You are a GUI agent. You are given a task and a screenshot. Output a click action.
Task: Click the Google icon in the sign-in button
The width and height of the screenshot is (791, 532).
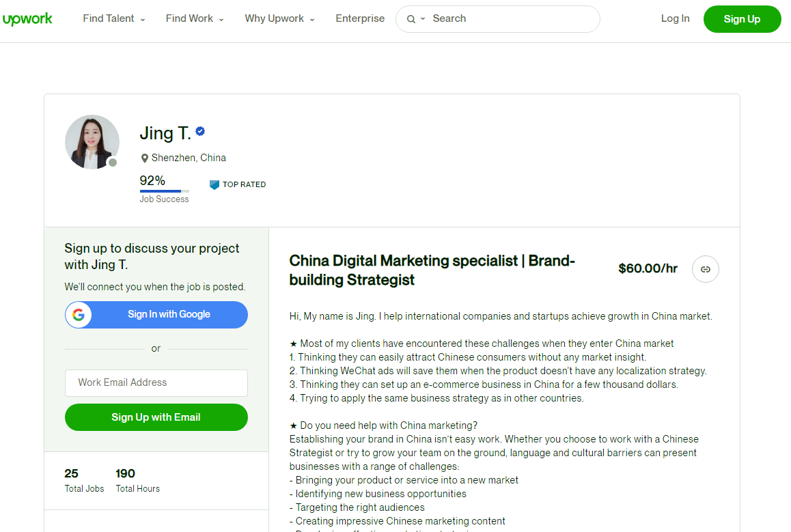pos(79,315)
